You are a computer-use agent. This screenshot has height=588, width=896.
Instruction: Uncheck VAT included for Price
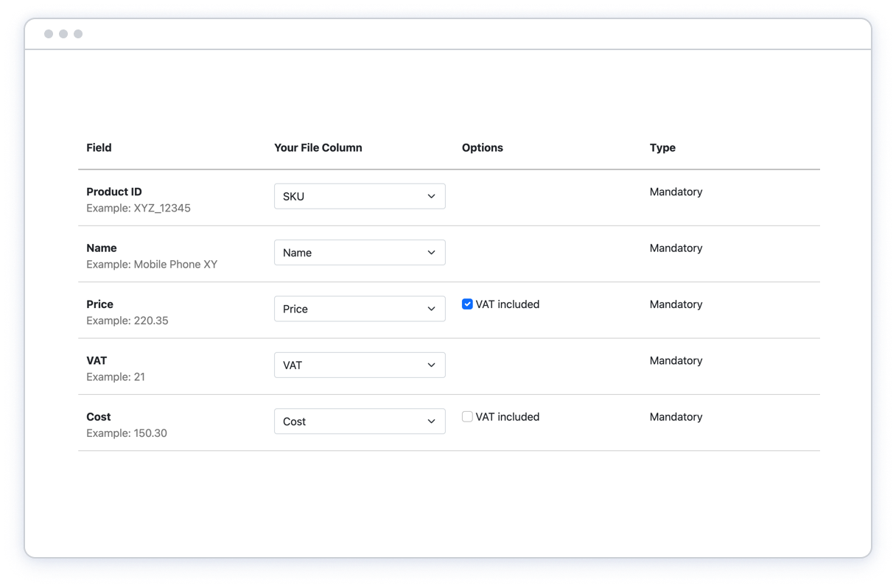coord(467,304)
